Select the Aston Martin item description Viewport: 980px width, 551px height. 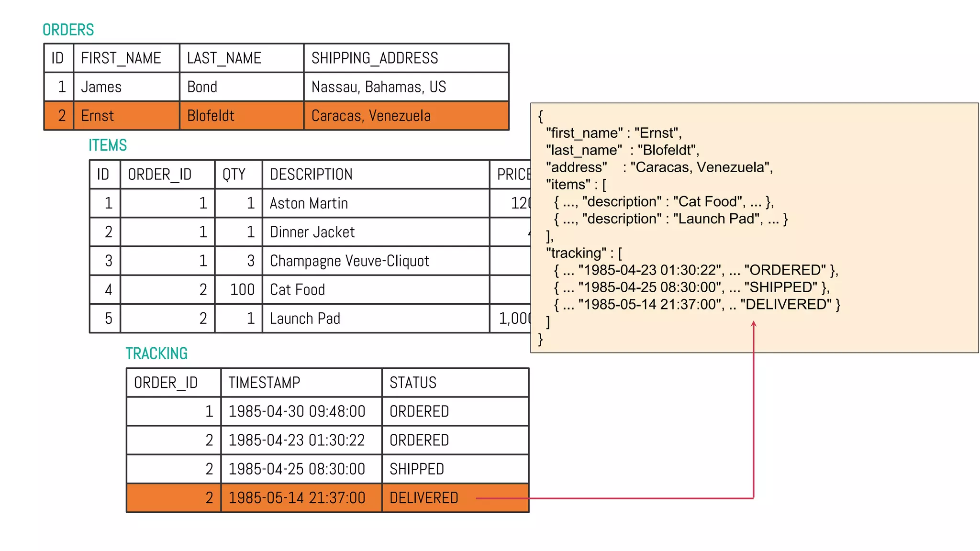pos(309,203)
